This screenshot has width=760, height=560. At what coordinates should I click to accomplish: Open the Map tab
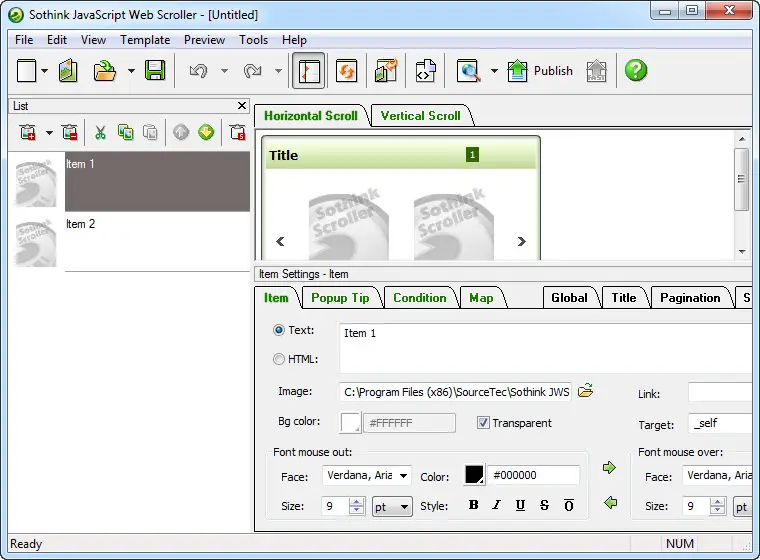pyautogui.click(x=481, y=298)
